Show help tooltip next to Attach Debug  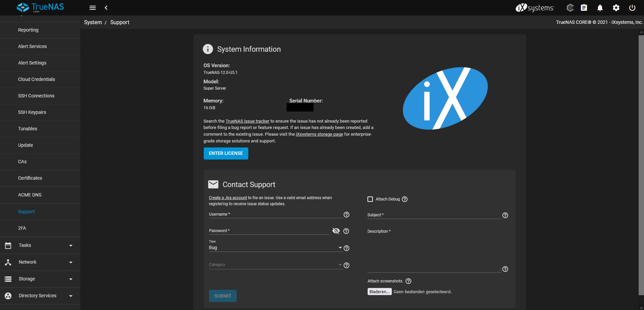405,199
